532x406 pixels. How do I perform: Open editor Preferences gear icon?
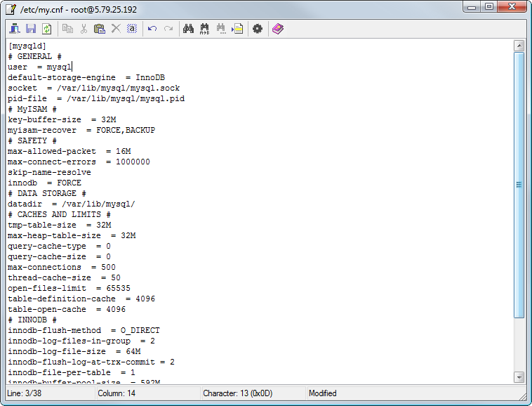[x=258, y=29]
